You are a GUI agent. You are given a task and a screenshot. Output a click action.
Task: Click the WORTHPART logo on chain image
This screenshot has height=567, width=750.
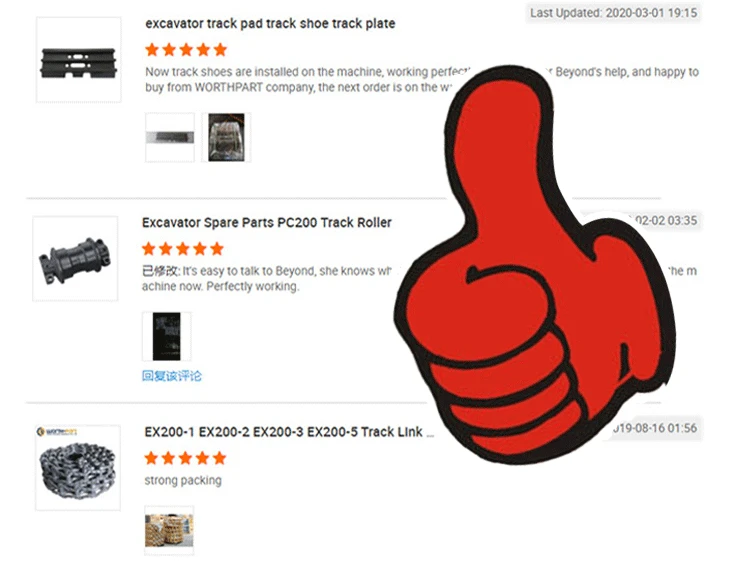(x=56, y=432)
